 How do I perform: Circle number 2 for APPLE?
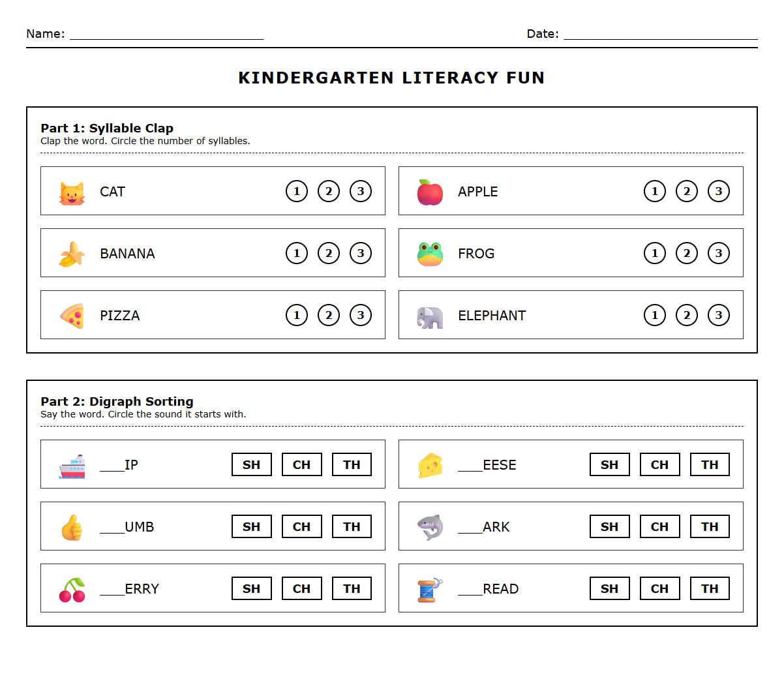pos(687,191)
